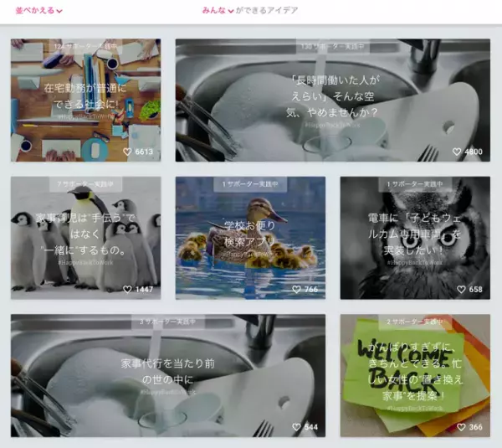
Task: Like the 学校お便り検索アプリ duck card heart
Action: (297, 290)
